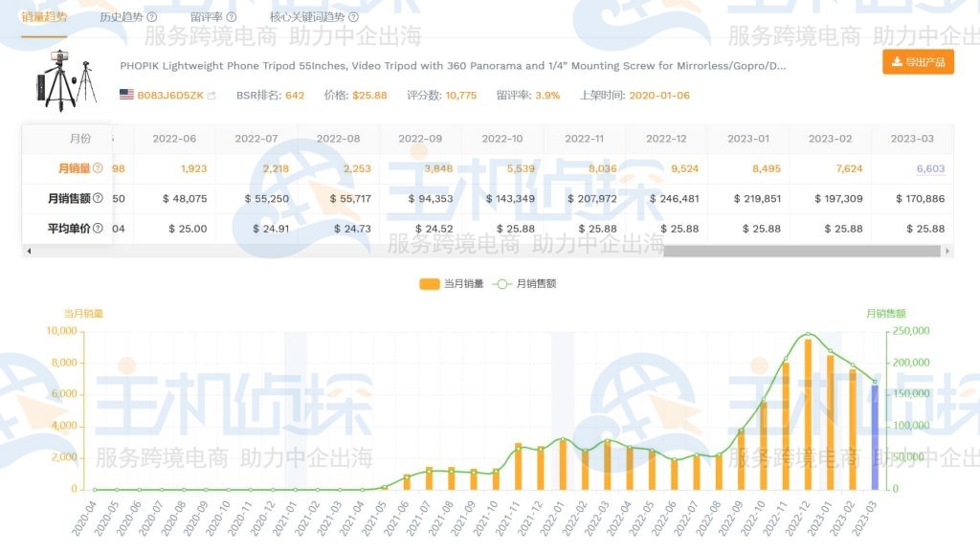This screenshot has height=553, width=980.
Task: Click help icon beside 核心关键词趋势
Action: [x=354, y=17]
